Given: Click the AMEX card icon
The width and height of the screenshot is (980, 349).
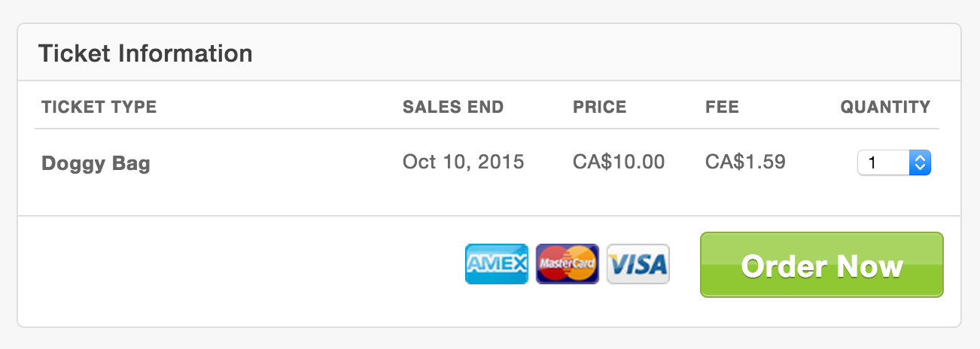Looking at the screenshot, I should tap(497, 264).
